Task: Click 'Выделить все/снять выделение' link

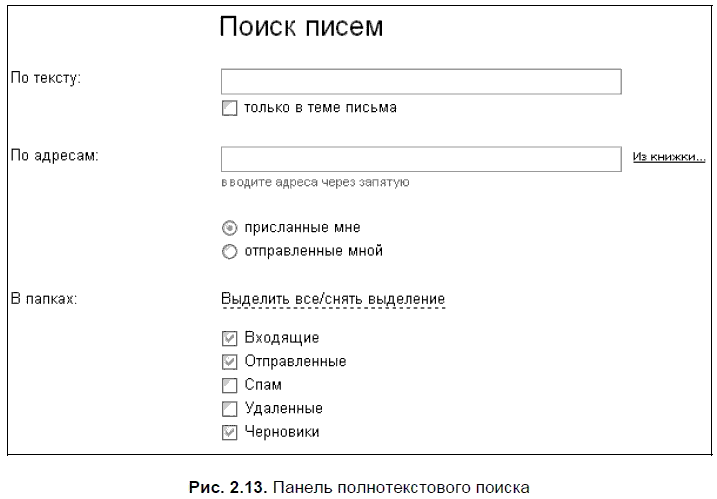Action: pos(332,299)
